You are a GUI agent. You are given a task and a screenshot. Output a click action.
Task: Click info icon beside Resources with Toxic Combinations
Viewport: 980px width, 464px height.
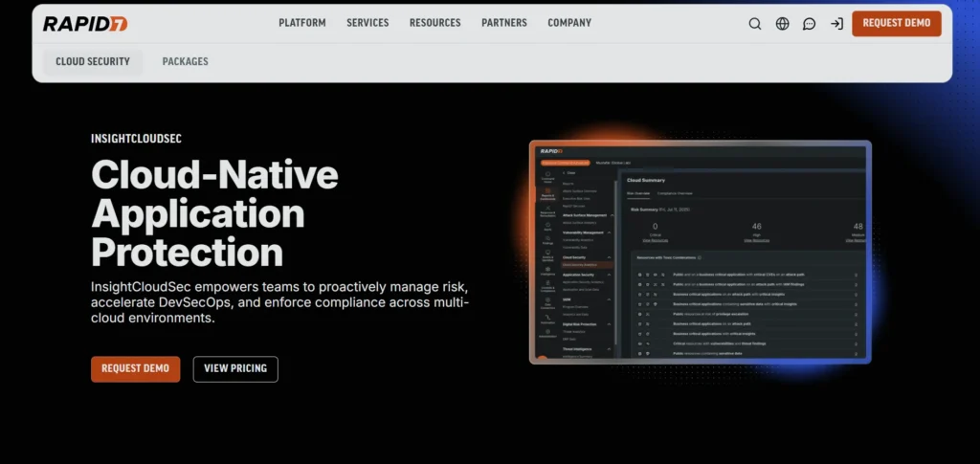pos(700,257)
